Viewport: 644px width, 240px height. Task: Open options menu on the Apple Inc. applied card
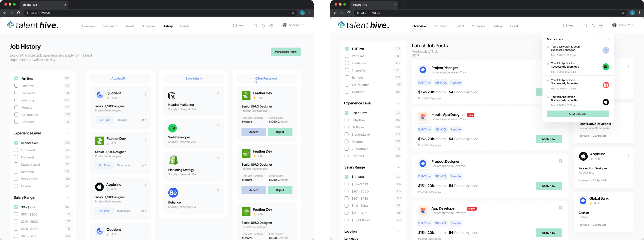146,186
